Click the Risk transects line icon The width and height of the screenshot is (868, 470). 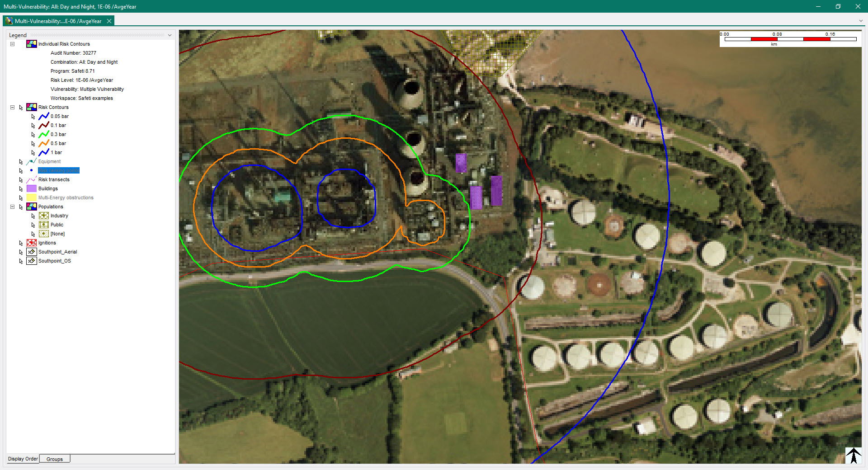[31, 179]
